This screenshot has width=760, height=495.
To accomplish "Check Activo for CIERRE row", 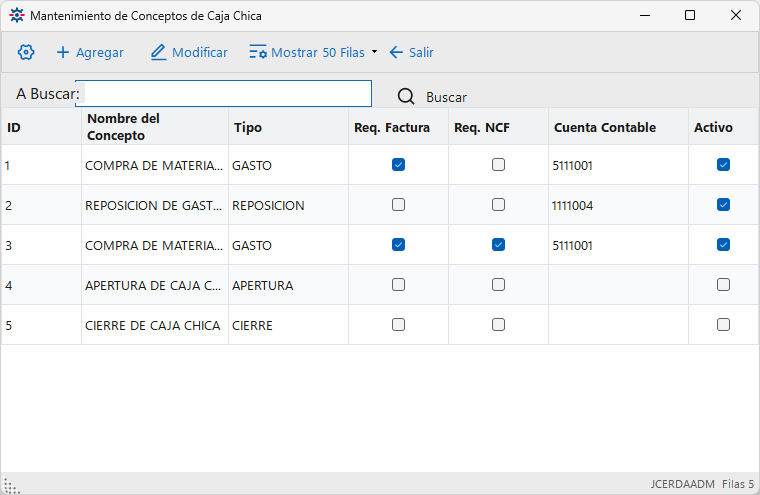I will pyautogui.click(x=723, y=324).
